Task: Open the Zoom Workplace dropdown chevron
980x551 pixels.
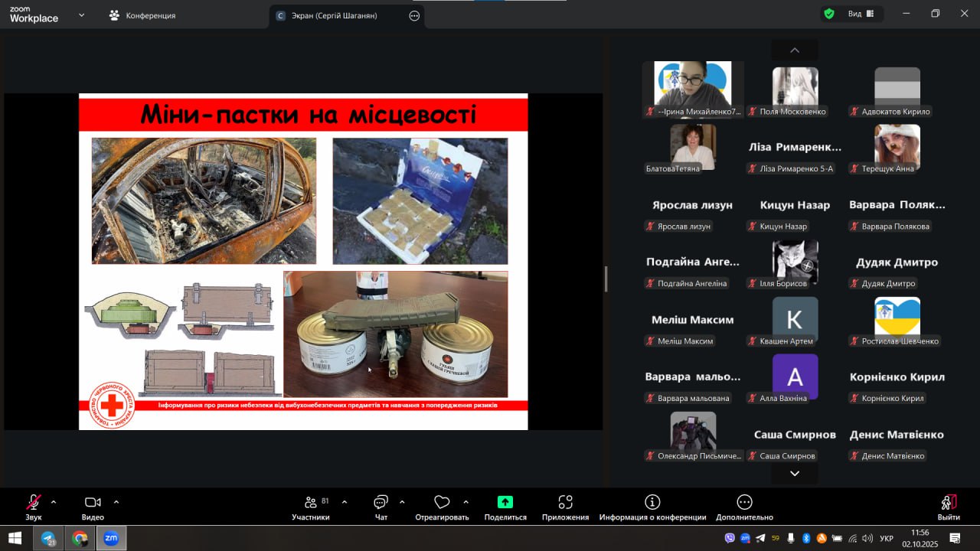Action: click(x=82, y=15)
